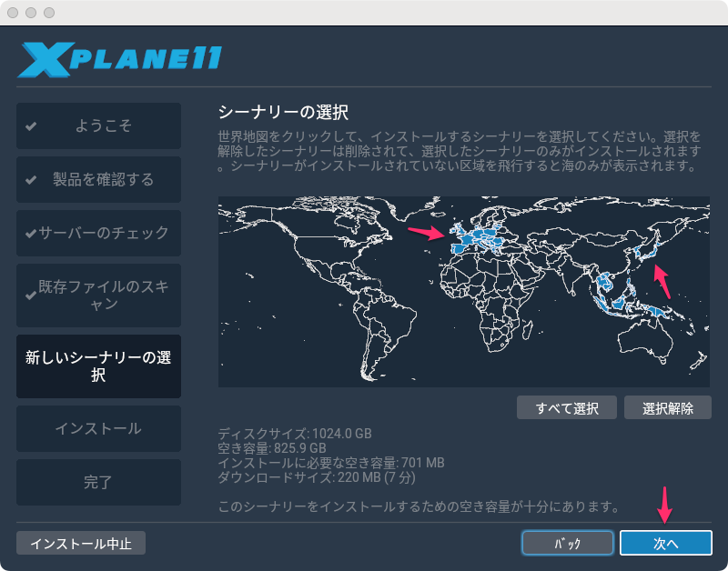Select the 製品を確認する step
This screenshot has width=728, height=571.
point(98,179)
